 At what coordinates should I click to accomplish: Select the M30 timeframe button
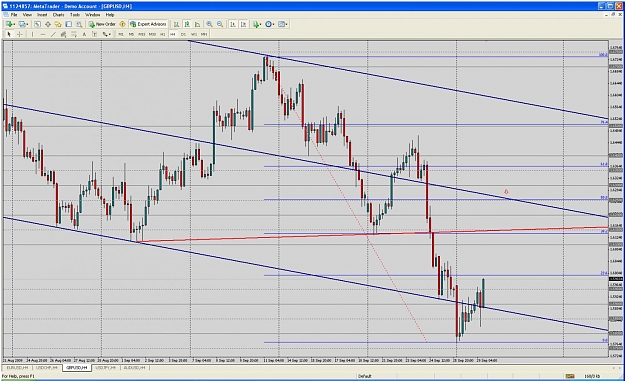point(152,34)
